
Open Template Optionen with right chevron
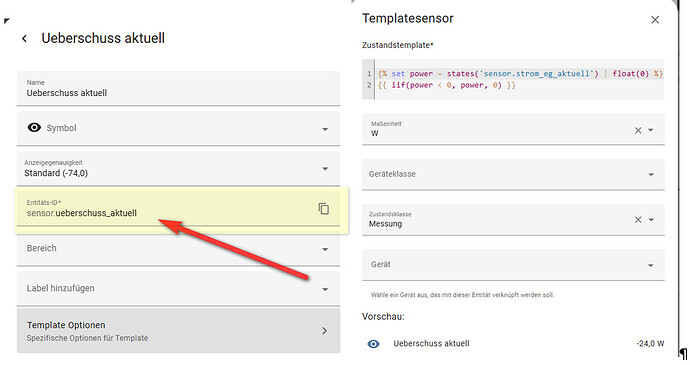tap(324, 331)
